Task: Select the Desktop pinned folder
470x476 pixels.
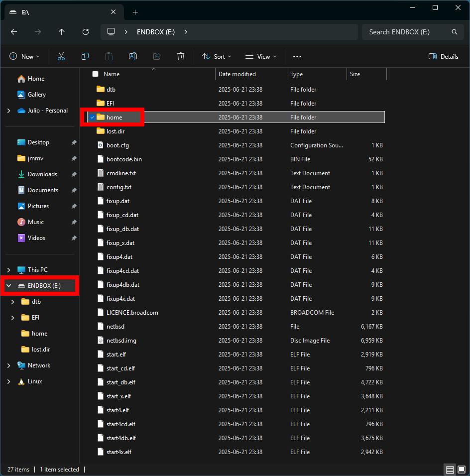Action: [x=38, y=142]
